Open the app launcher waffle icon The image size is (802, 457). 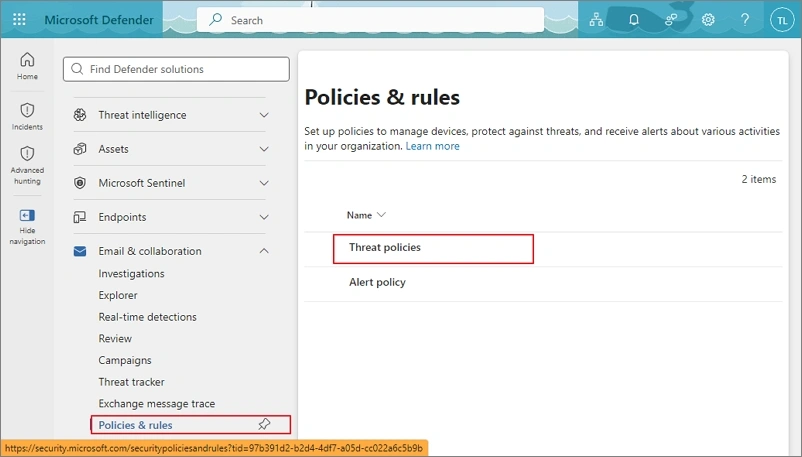coord(19,19)
